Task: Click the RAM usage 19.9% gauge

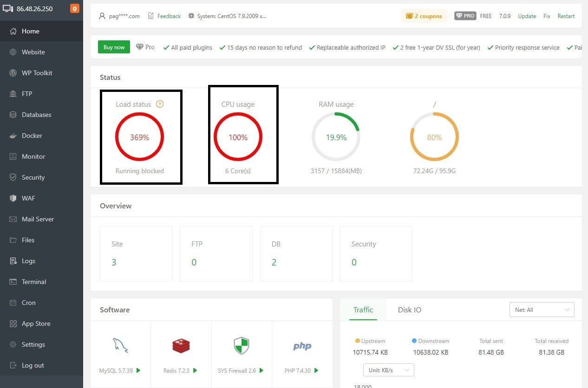Action: click(x=336, y=137)
